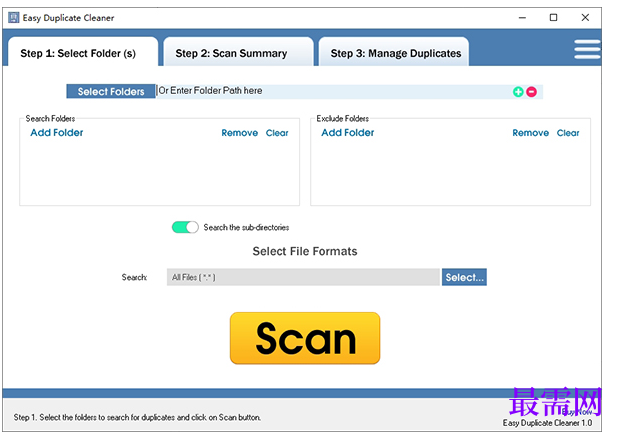
Task: Maximize the Easy Duplicate Cleaner window
Action: [x=553, y=17]
